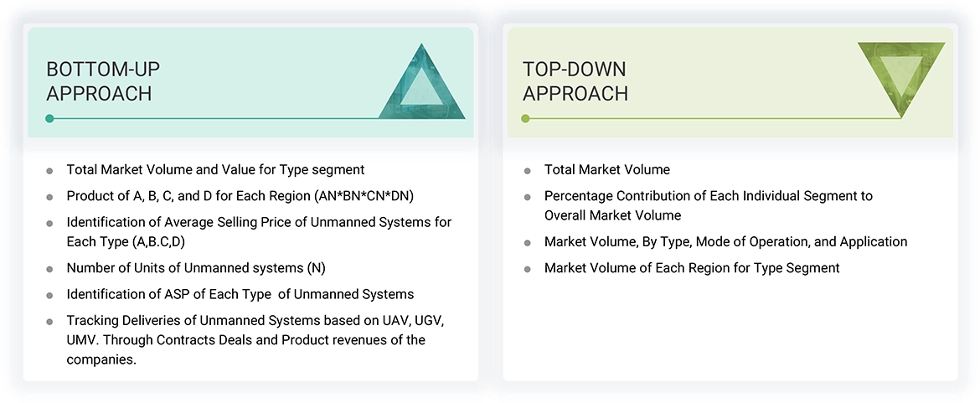Click 'Total Market Volume' in Top-Down list

[x=607, y=170]
